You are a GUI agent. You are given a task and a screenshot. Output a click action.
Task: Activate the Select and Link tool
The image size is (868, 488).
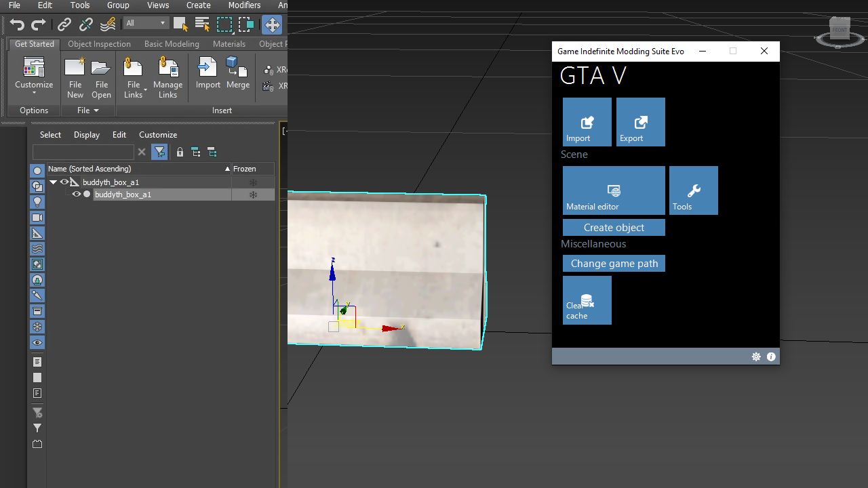click(x=64, y=24)
